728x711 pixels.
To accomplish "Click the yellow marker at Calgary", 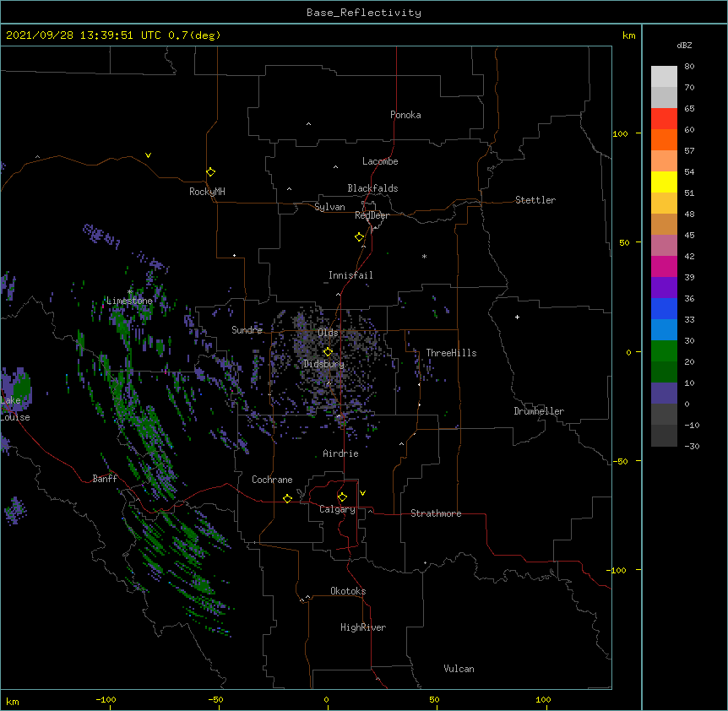I will pos(342,497).
